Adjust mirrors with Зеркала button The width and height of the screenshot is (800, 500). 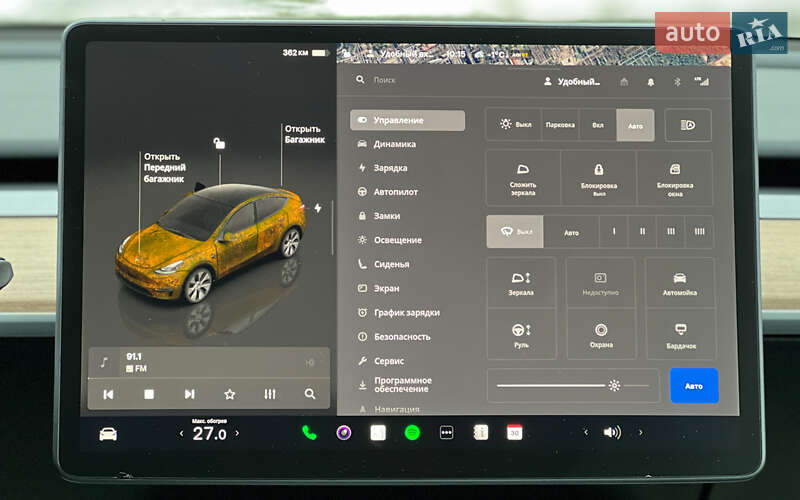click(x=521, y=283)
